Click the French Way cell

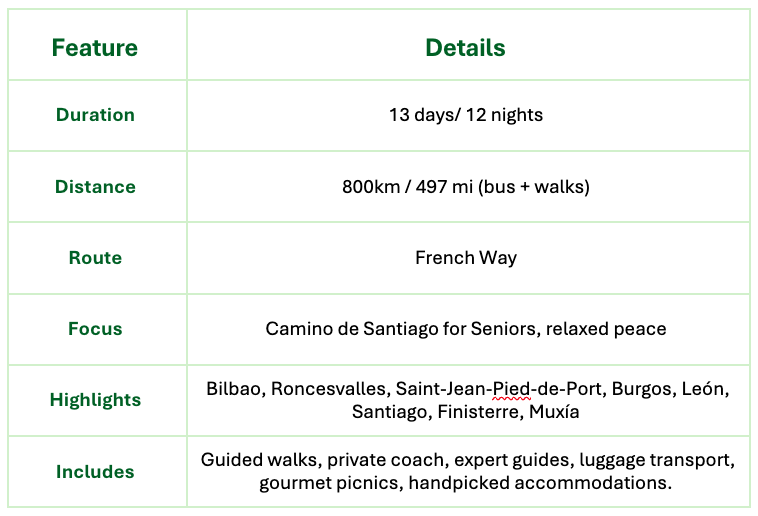(465, 258)
